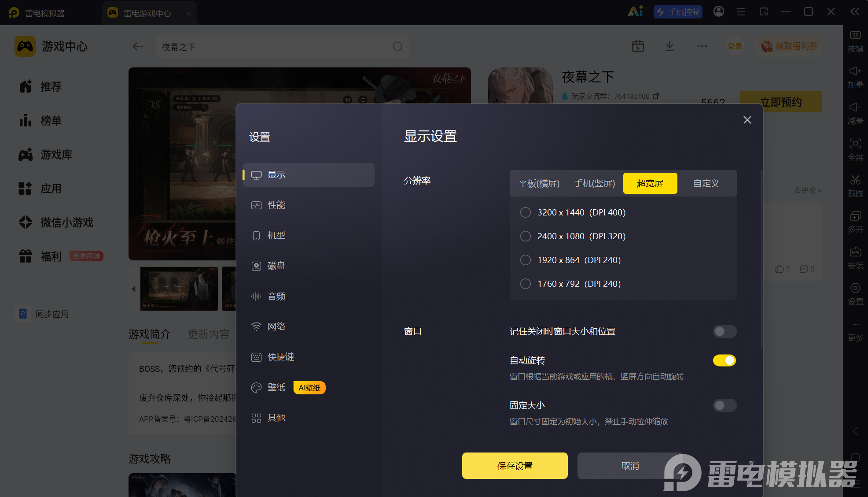868x497 pixels.
Task: Open the 多开 multi-instance tool
Action: click(x=855, y=222)
